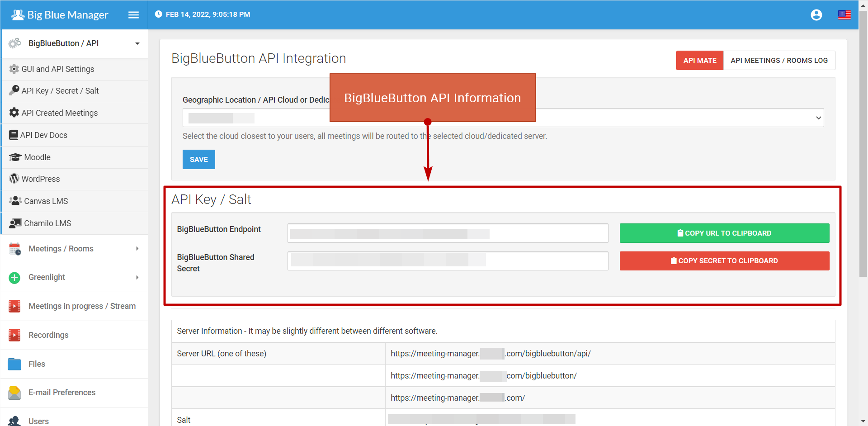Open the Geographic Location dropdown
The height and width of the screenshot is (426, 868).
[503, 118]
